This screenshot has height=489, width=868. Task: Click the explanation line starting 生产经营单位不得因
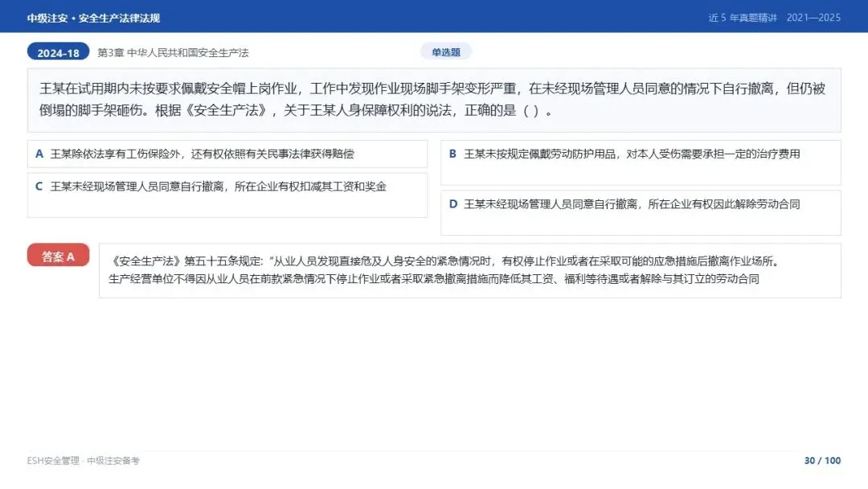pos(434,279)
